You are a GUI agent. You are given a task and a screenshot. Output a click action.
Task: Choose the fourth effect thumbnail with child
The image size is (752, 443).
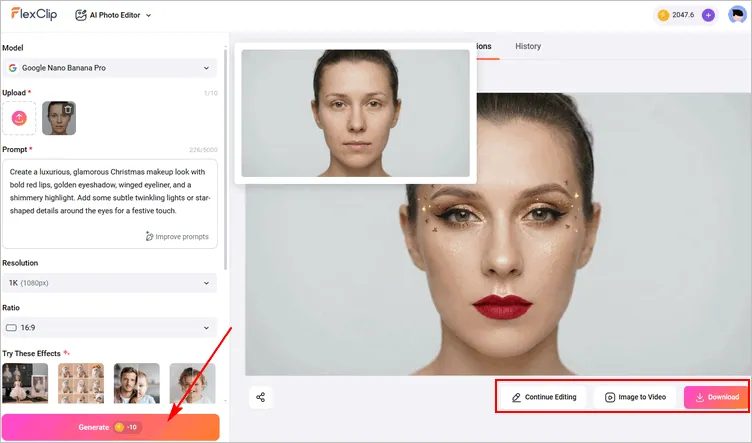tap(192, 383)
